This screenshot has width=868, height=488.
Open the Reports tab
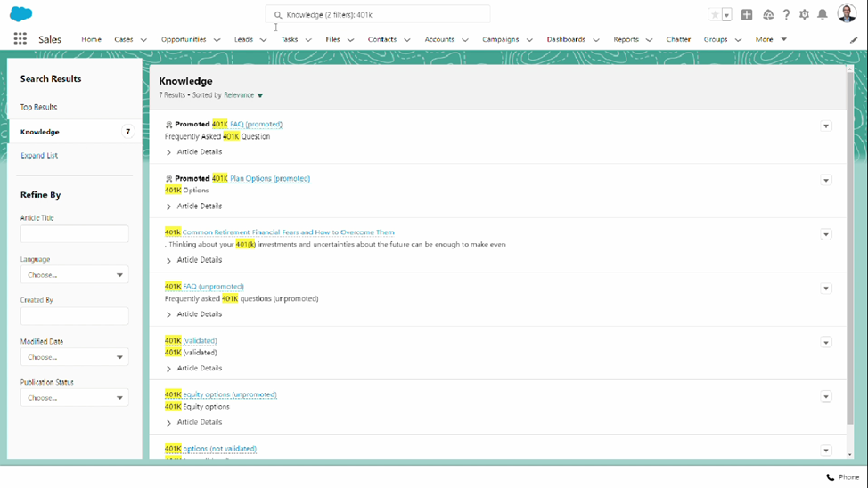(626, 39)
